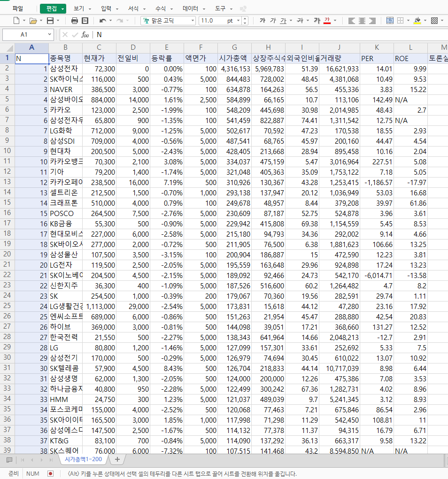Click the macro record red dot icon

click(x=51, y=474)
